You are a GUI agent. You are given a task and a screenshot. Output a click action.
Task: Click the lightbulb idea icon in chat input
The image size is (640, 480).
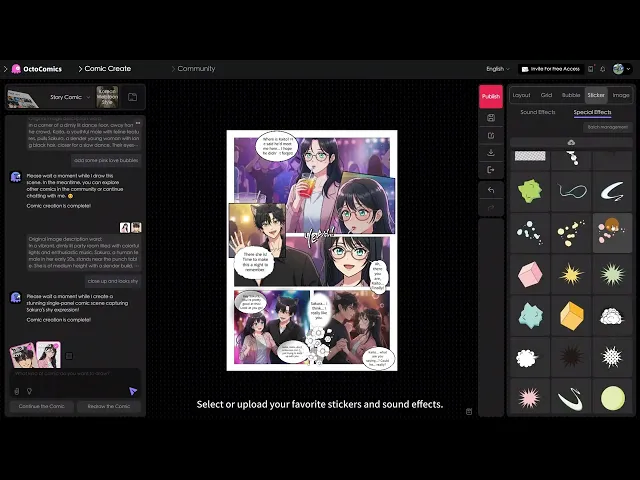(29, 391)
